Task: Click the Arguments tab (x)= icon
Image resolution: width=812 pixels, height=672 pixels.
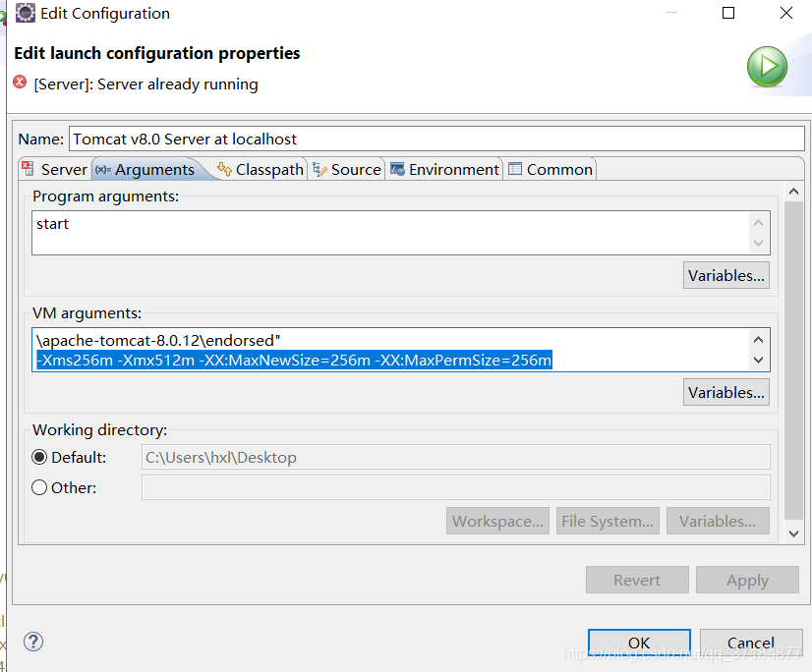Action: click(103, 169)
